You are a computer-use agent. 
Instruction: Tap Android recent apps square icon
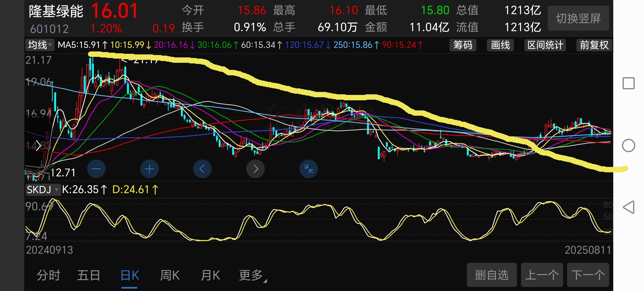(x=628, y=83)
